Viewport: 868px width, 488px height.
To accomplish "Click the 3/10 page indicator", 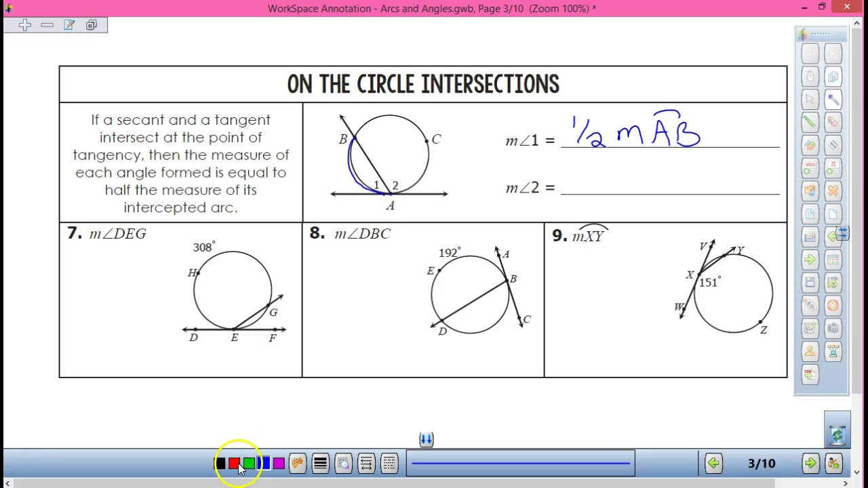I will [x=762, y=464].
